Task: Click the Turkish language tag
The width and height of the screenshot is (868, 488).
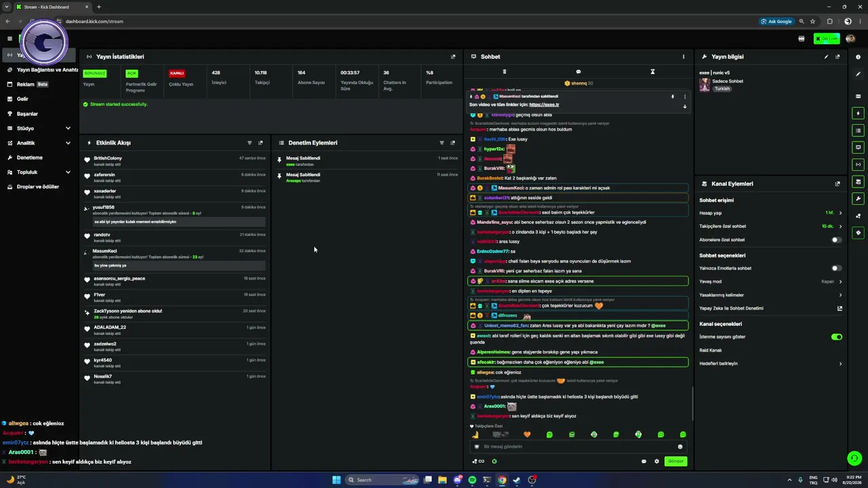Action: pyautogui.click(x=722, y=89)
